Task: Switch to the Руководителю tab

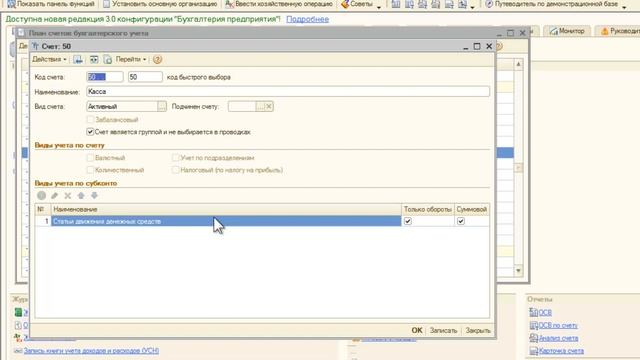Action: [x=619, y=31]
